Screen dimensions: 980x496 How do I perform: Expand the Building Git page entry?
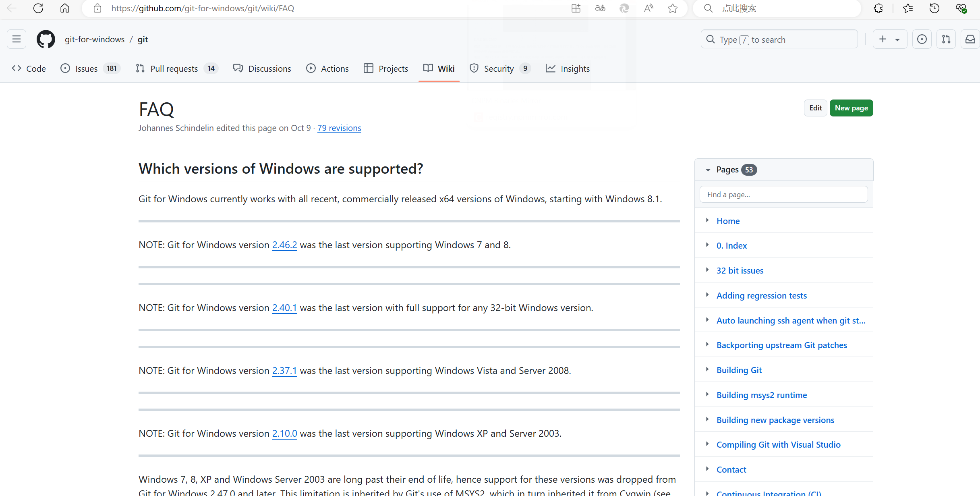[x=707, y=369]
